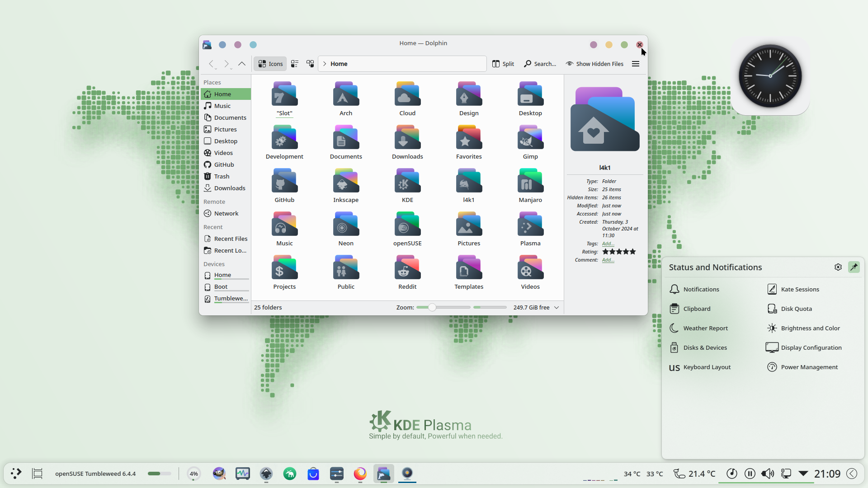Click the back arrow in Dolphin toolbar
This screenshot has height=488, width=868.
pos(211,64)
